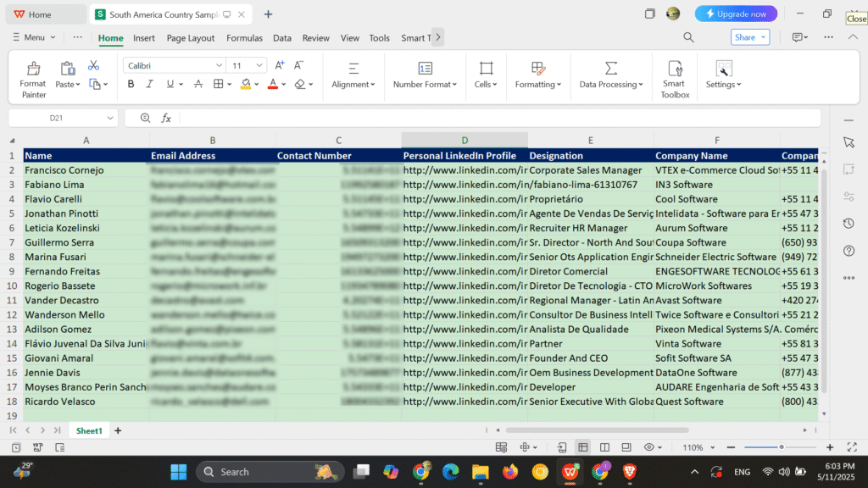Open the comments icon near Share

[797, 37]
